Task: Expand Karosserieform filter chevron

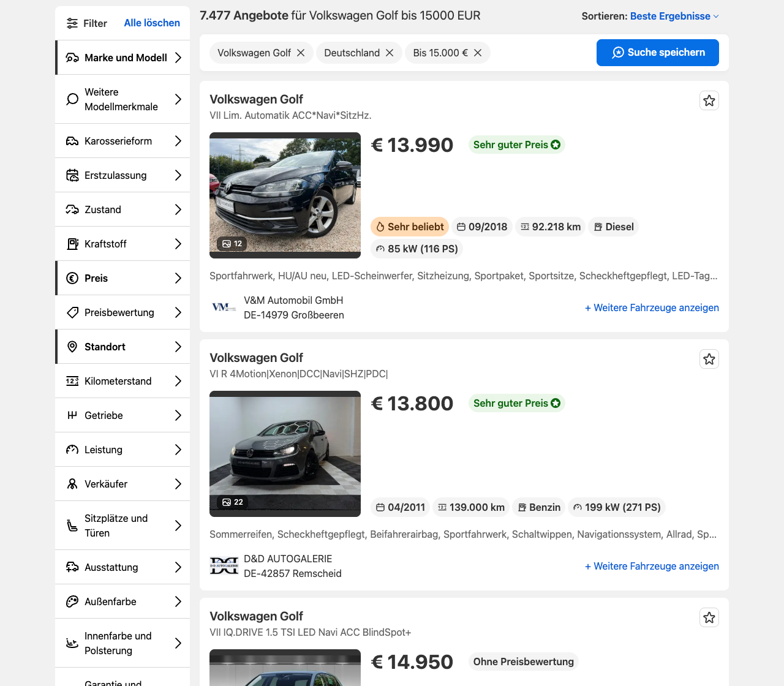Action: pos(178,141)
